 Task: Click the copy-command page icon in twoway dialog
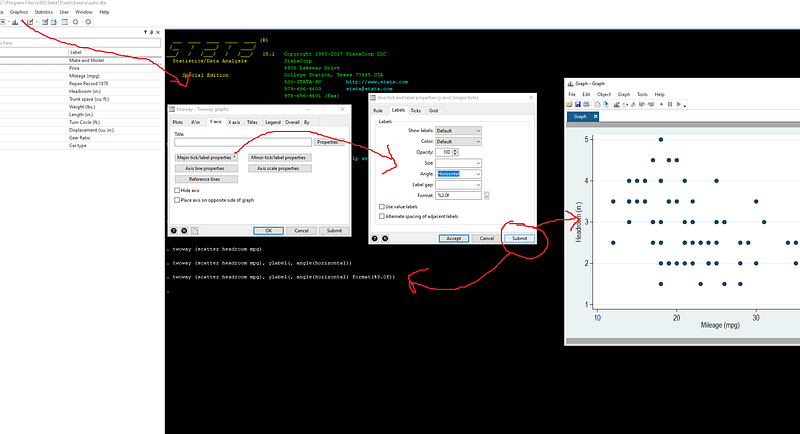[195, 231]
